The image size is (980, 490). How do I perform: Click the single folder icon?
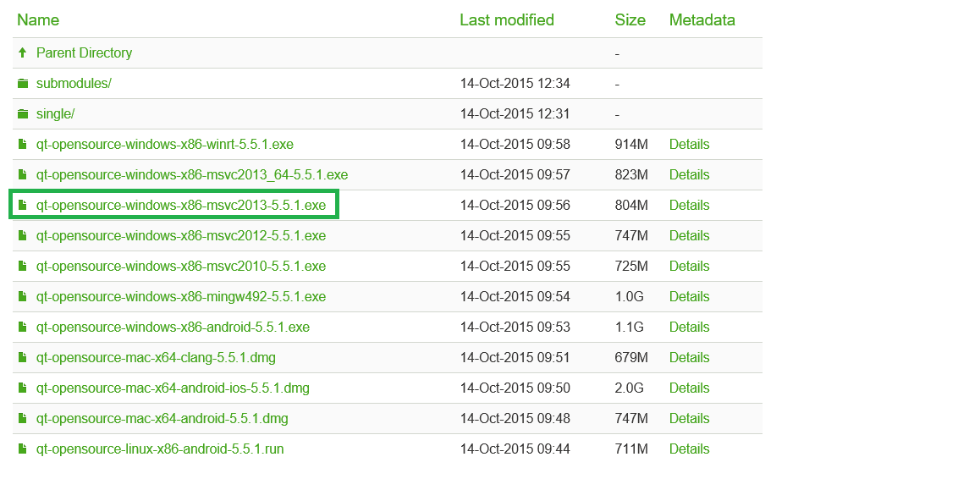coord(23,114)
